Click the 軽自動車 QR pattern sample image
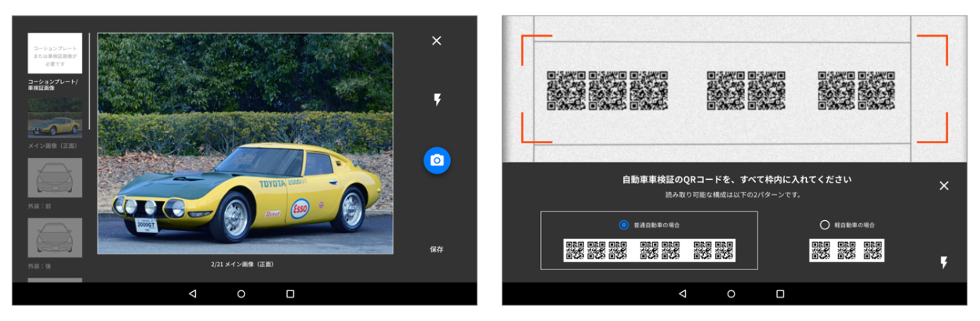The height and width of the screenshot is (321, 980). [847, 250]
